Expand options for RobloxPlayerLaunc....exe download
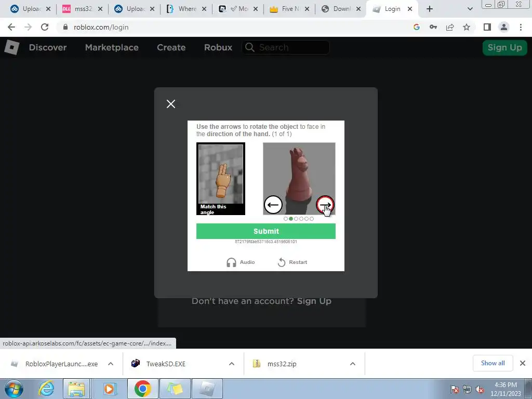Image resolution: width=532 pixels, height=399 pixels. coord(111,364)
